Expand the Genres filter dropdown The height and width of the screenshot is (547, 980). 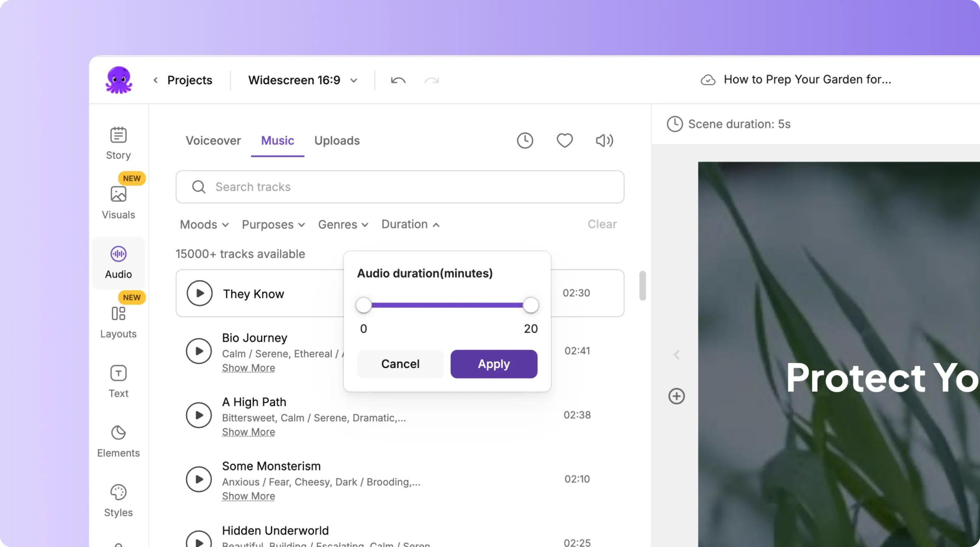(343, 225)
